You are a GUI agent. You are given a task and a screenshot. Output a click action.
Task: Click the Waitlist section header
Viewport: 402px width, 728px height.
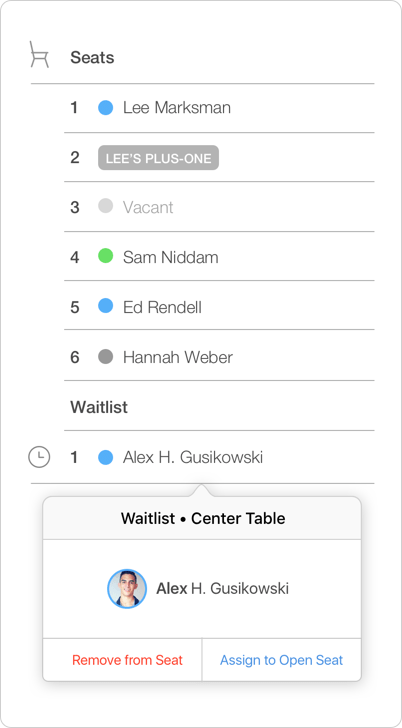click(99, 407)
